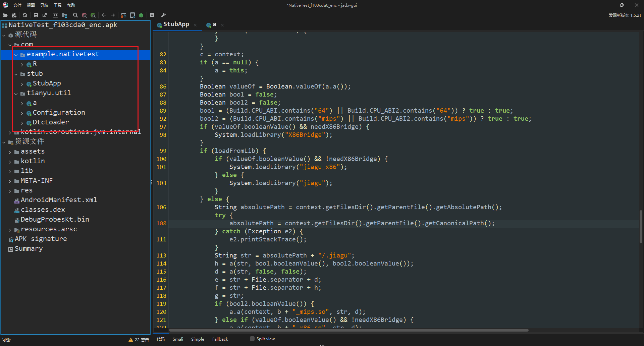The image size is (644, 346).
Task: Click the log viewer icon
Action: 152,15
